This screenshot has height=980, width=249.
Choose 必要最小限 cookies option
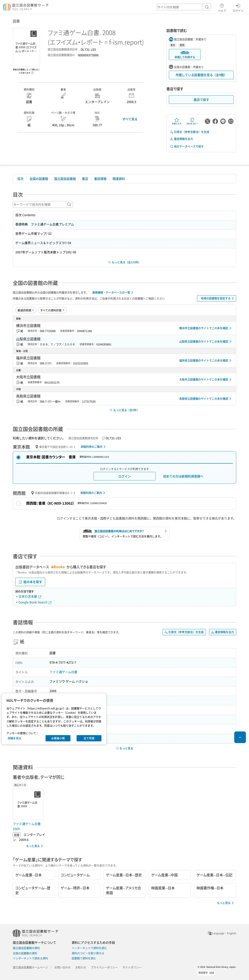click(58, 738)
